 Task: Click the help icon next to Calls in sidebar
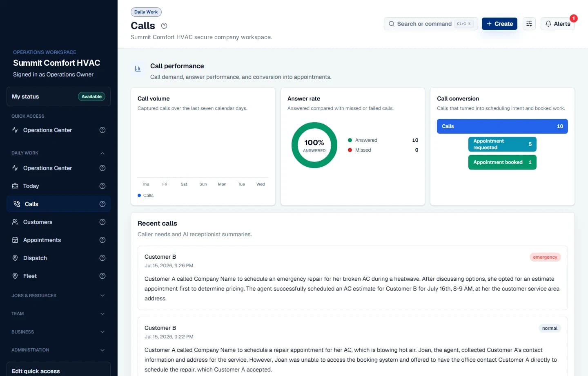tap(102, 204)
